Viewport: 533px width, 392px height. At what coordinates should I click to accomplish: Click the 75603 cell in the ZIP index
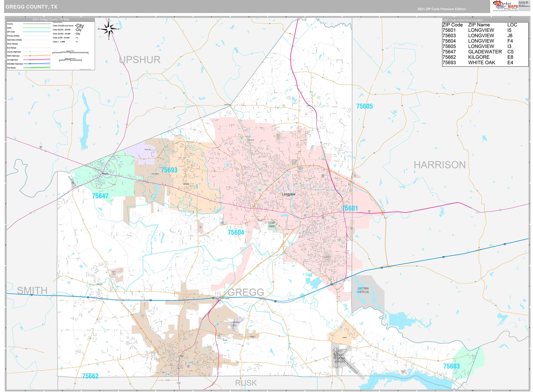click(x=449, y=36)
